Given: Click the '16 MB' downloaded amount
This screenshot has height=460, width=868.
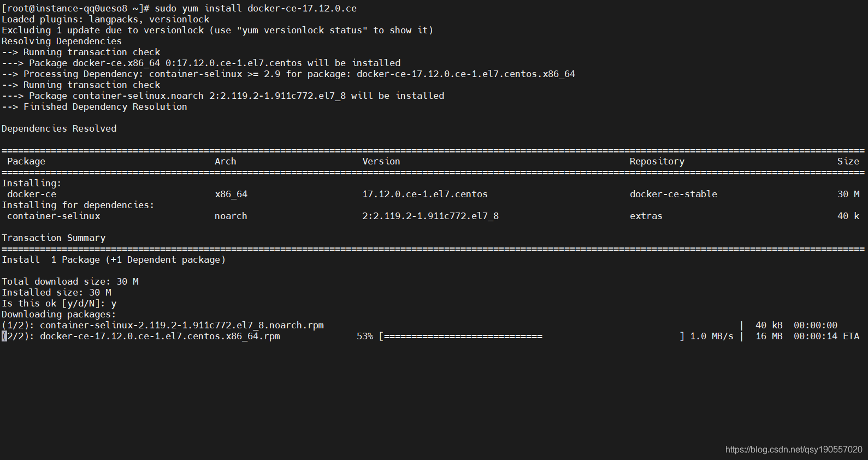Looking at the screenshot, I should (769, 336).
